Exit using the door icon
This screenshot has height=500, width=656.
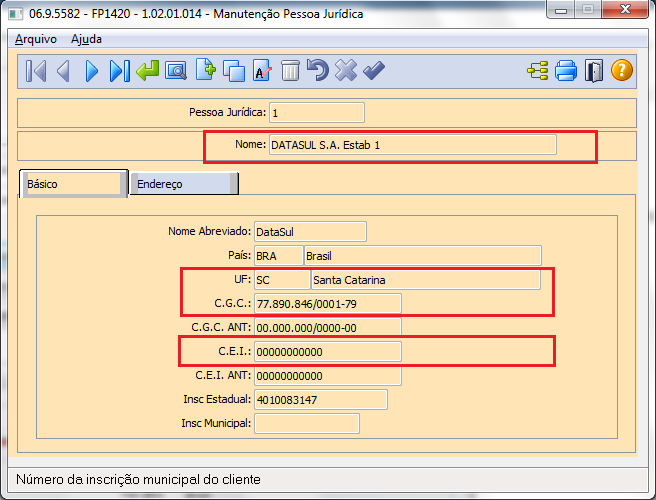594,71
